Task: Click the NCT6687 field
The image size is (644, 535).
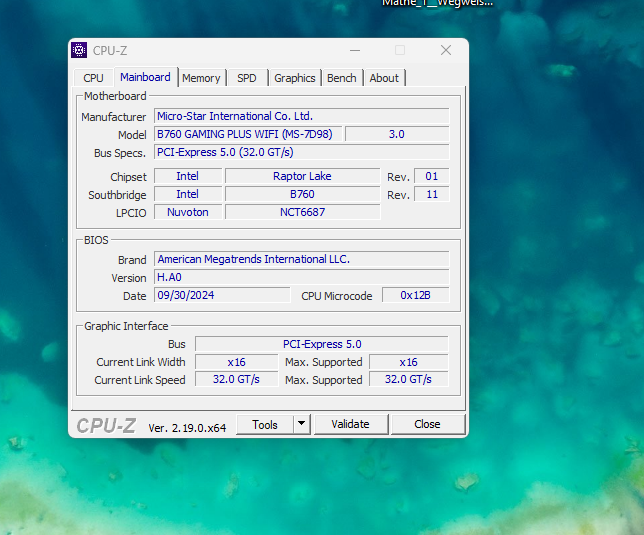Action: pos(302,212)
